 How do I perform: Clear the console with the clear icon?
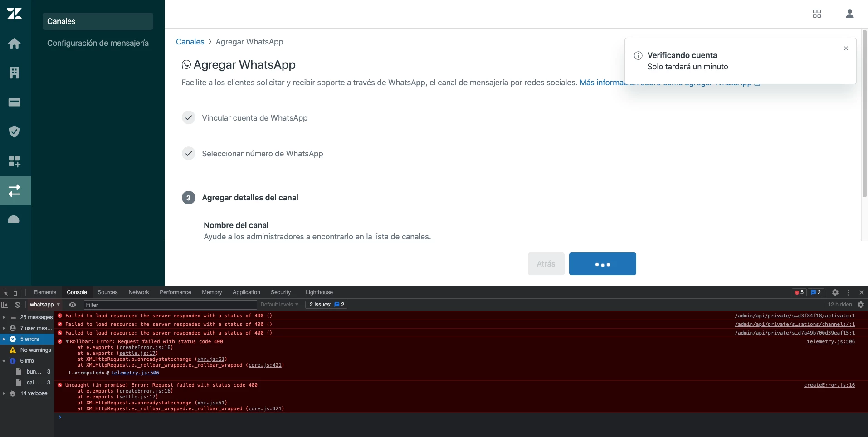(x=17, y=305)
